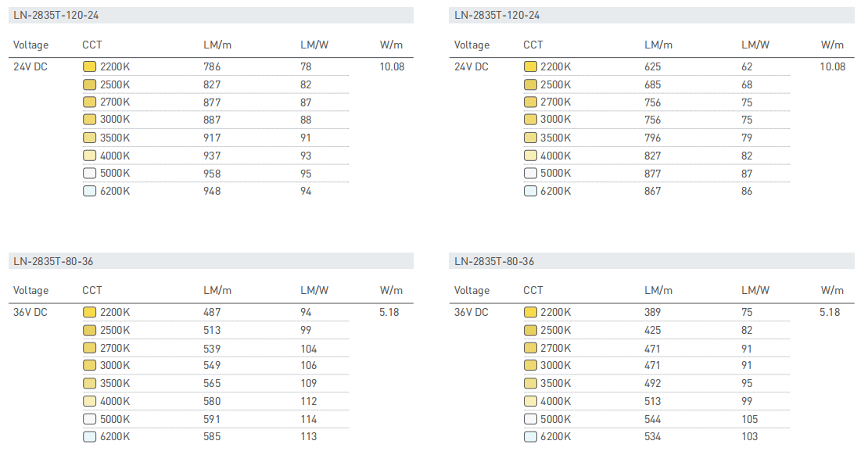Select the 5000K swatch in the 544 LM/m row

click(x=530, y=419)
